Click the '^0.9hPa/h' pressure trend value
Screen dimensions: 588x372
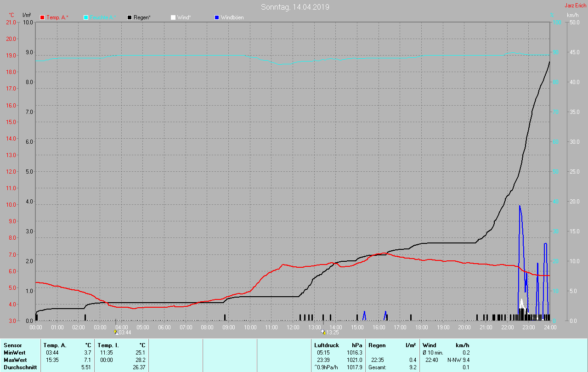[327, 367]
